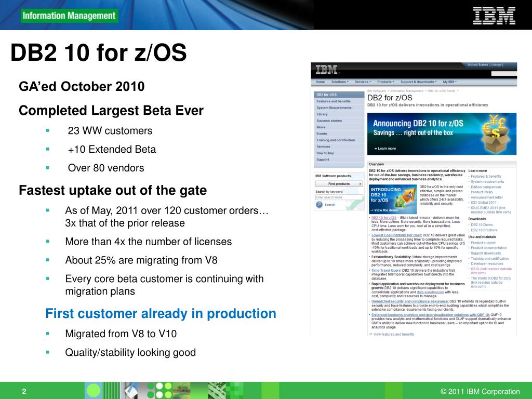Click the DB2 10 Brochure download link
This screenshot has height=399, width=532.
[484, 230]
